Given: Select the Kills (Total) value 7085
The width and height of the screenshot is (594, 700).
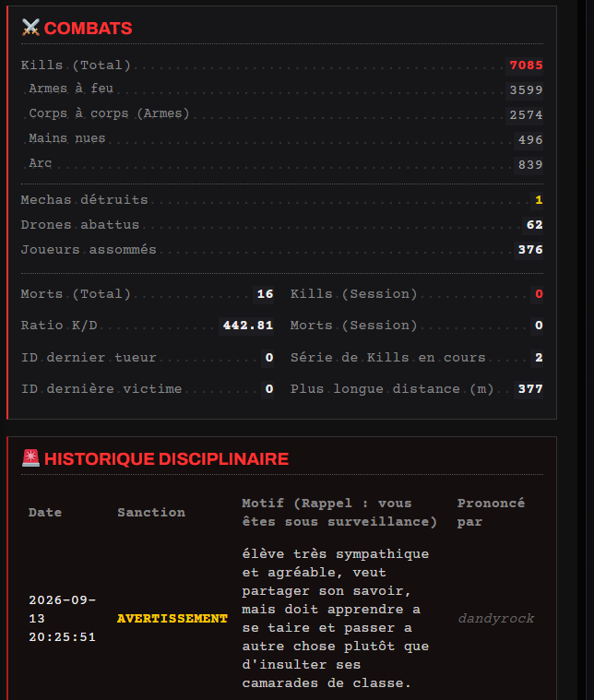Looking at the screenshot, I should [526, 65].
